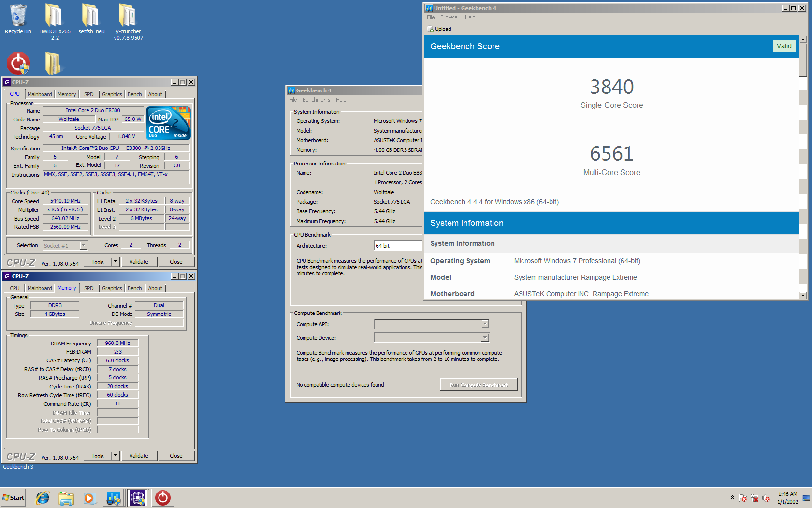Click Validate in the lower CPU-Z window
The image size is (812, 508).
(x=139, y=456)
